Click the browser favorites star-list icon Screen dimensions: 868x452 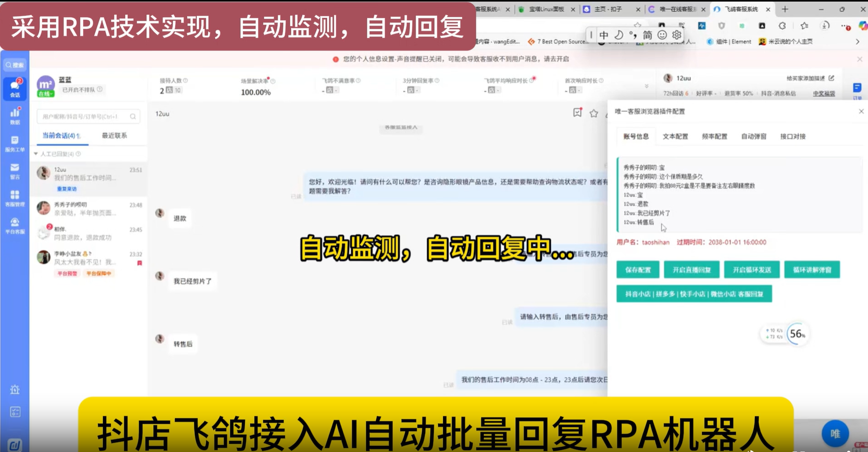point(804,26)
